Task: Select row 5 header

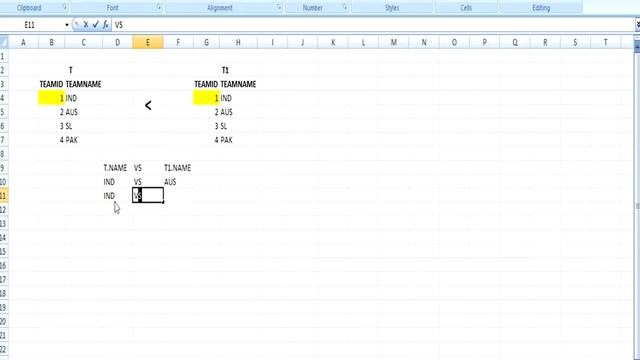Action: (4, 112)
